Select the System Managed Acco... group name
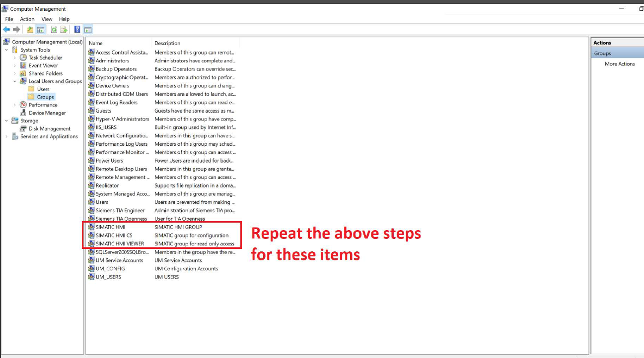The height and width of the screenshot is (358, 644). 123,194
